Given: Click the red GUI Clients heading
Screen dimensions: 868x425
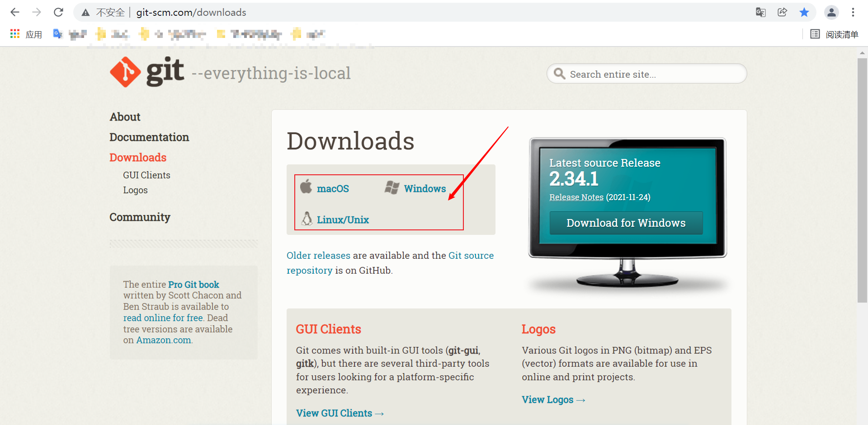Looking at the screenshot, I should [329, 329].
